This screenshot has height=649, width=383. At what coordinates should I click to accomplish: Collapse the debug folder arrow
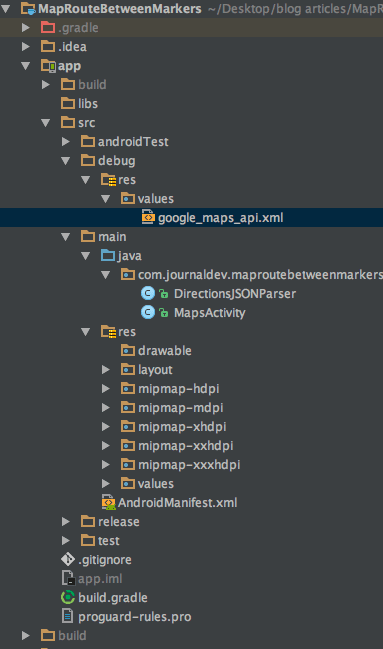point(65,161)
